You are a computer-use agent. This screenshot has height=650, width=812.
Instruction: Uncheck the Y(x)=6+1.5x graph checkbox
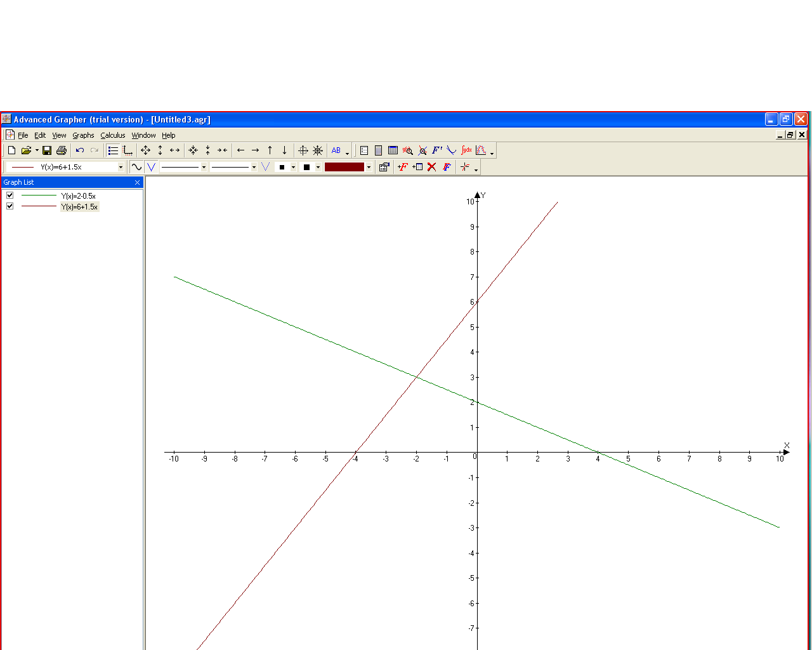point(10,206)
